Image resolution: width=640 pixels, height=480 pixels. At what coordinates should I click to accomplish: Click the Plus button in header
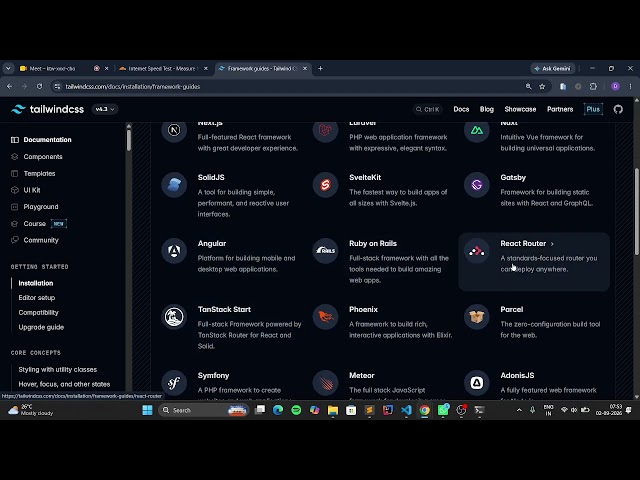coord(593,109)
